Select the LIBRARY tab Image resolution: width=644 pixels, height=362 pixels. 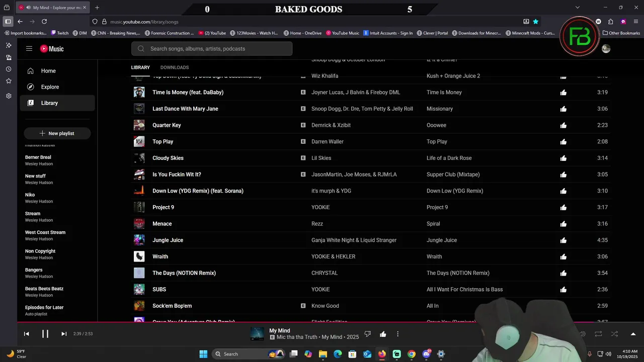click(x=140, y=67)
